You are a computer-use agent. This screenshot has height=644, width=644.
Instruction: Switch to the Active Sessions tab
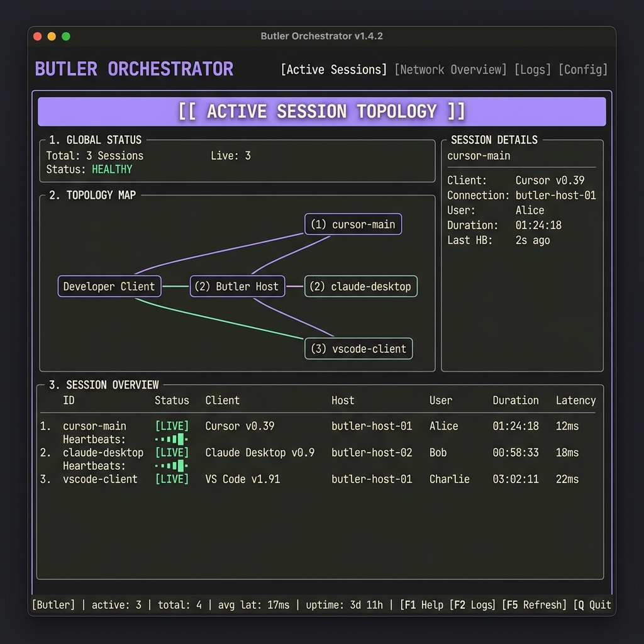point(333,69)
